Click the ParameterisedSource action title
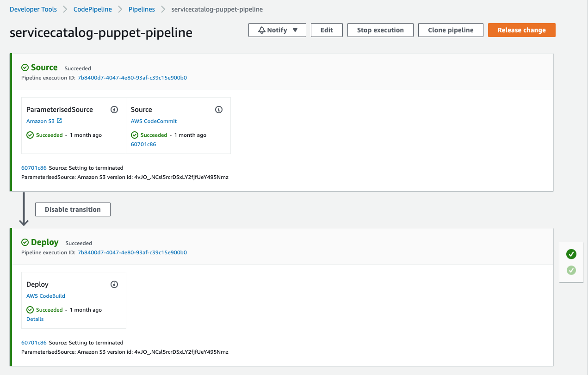588x375 pixels. pos(60,110)
